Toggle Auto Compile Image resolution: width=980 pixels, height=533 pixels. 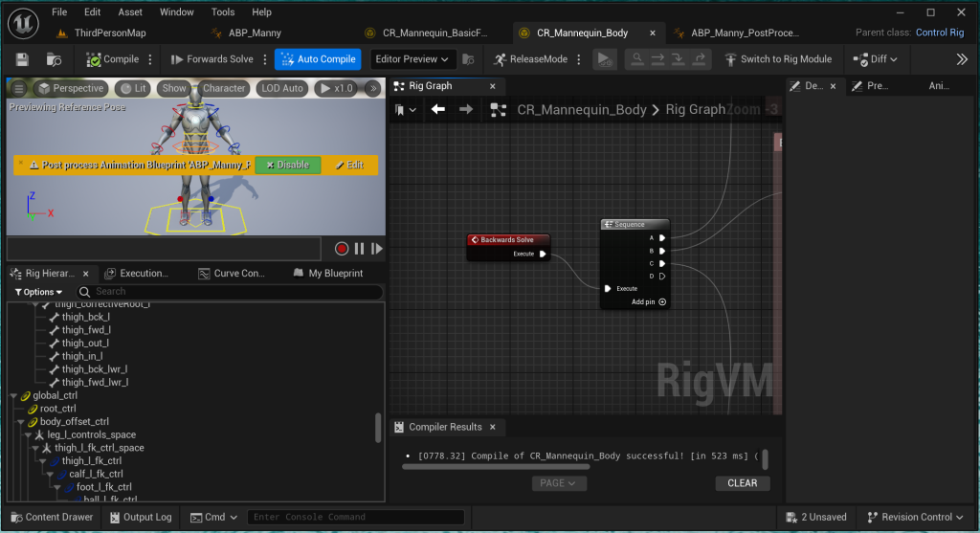pyautogui.click(x=318, y=59)
